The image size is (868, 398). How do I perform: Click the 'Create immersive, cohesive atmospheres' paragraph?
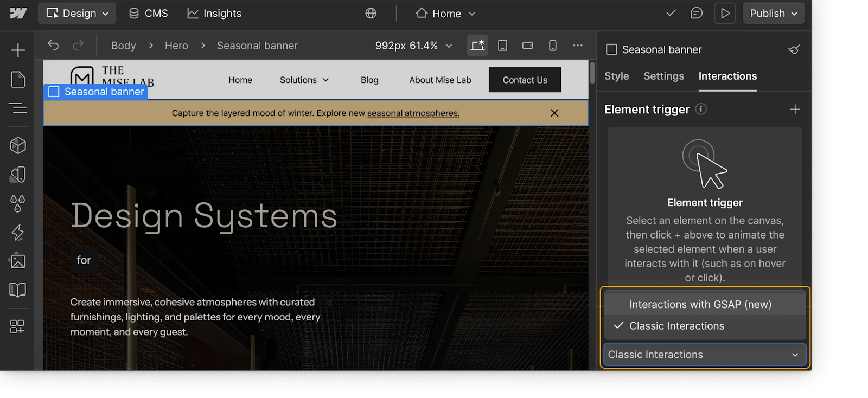[195, 317]
